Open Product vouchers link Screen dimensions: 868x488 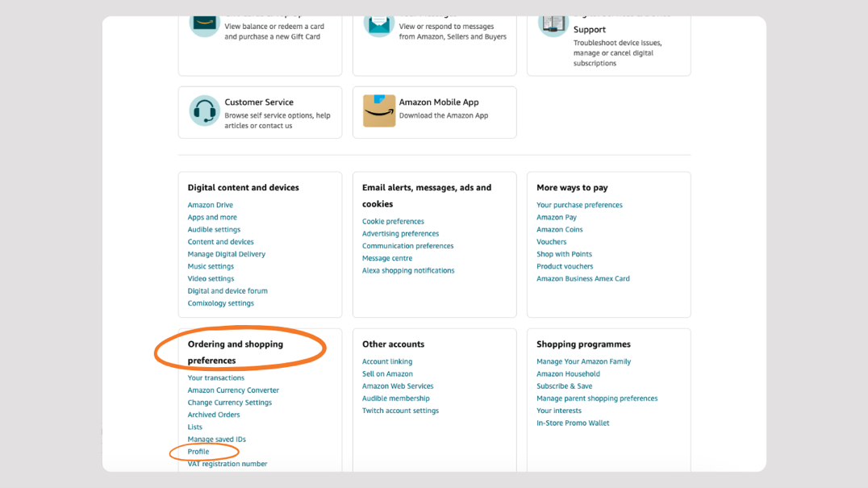click(564, 266)
